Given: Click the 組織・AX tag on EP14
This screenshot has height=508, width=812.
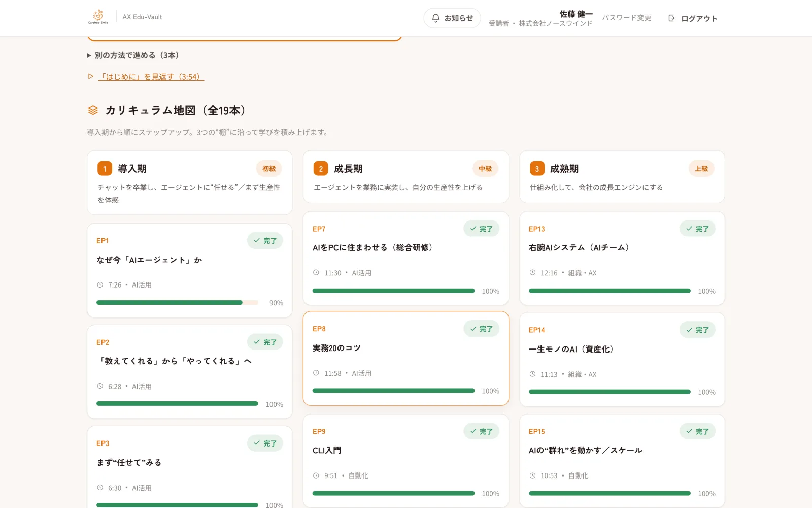Looking at the screenshot, I should [x=582, y=374].
